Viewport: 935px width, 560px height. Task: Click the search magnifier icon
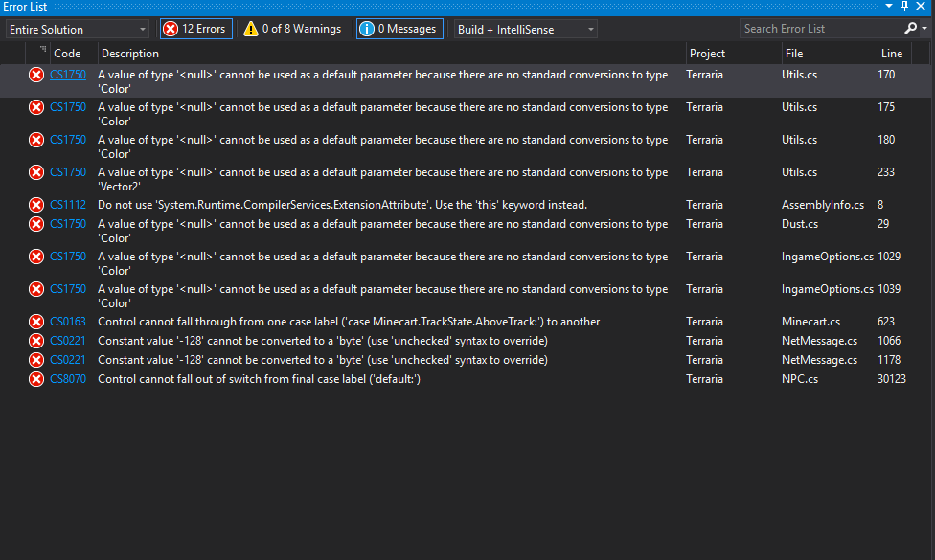coord(911,29)
